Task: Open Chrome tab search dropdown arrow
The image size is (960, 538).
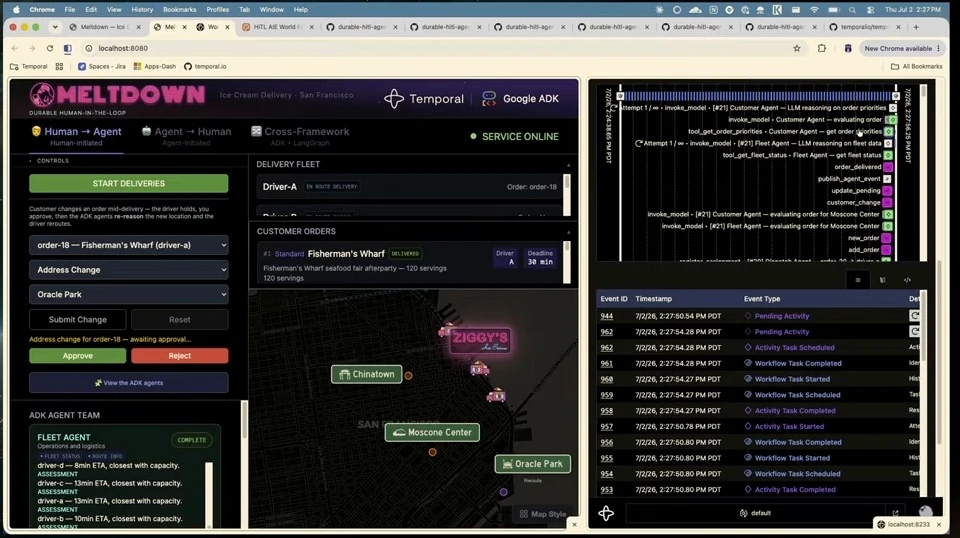Action: [55, 27]
